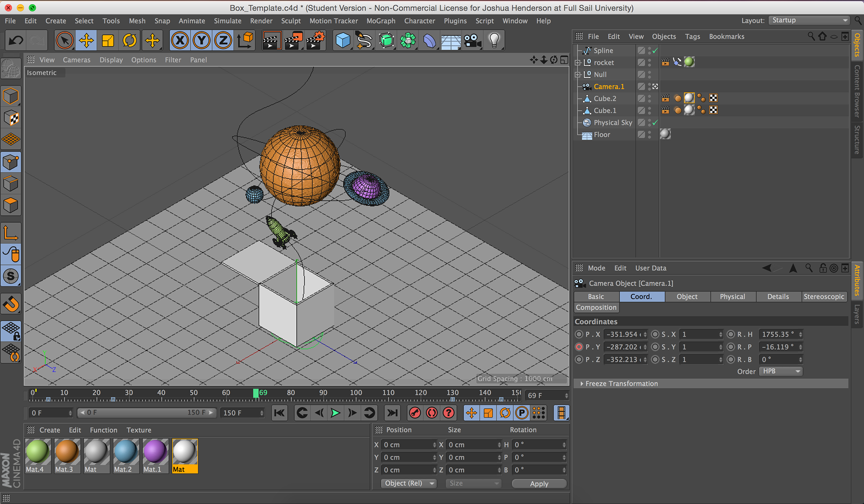Toggle the X axis lock
Viewport: 864px width, 504px height.
point(180,40)
